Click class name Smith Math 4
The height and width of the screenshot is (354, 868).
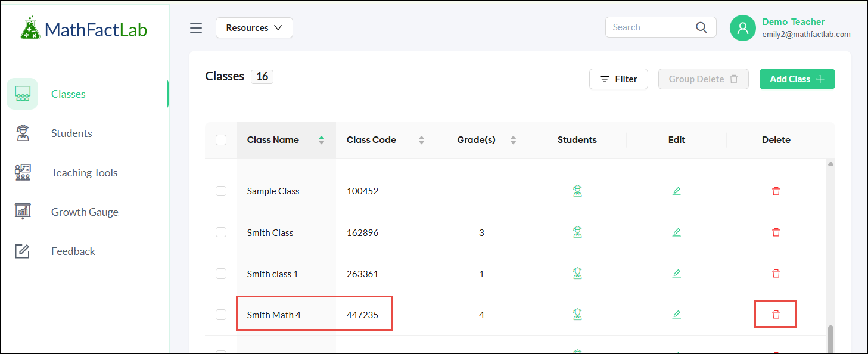(x=274, y=315)
